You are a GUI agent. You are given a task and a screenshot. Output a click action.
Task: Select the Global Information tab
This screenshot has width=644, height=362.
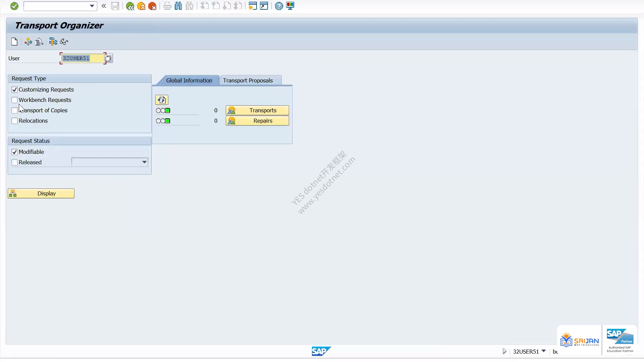189,80
